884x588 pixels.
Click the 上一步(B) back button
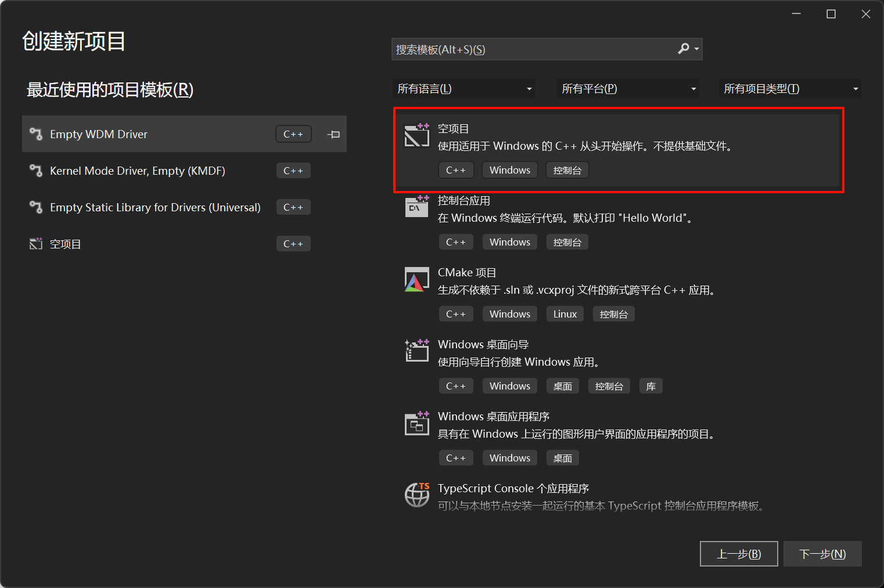[x=739, y=553]
